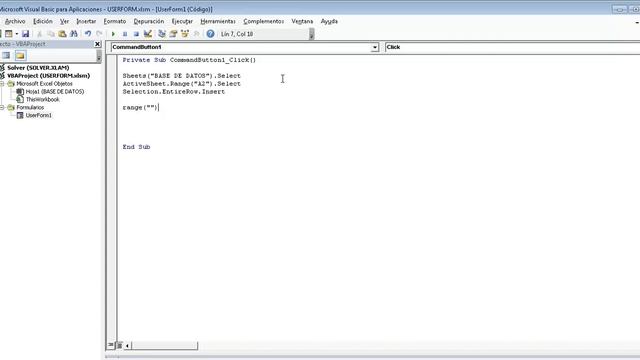
Task: Open the Herramientas menu
Action: click(x=218, y=21)
